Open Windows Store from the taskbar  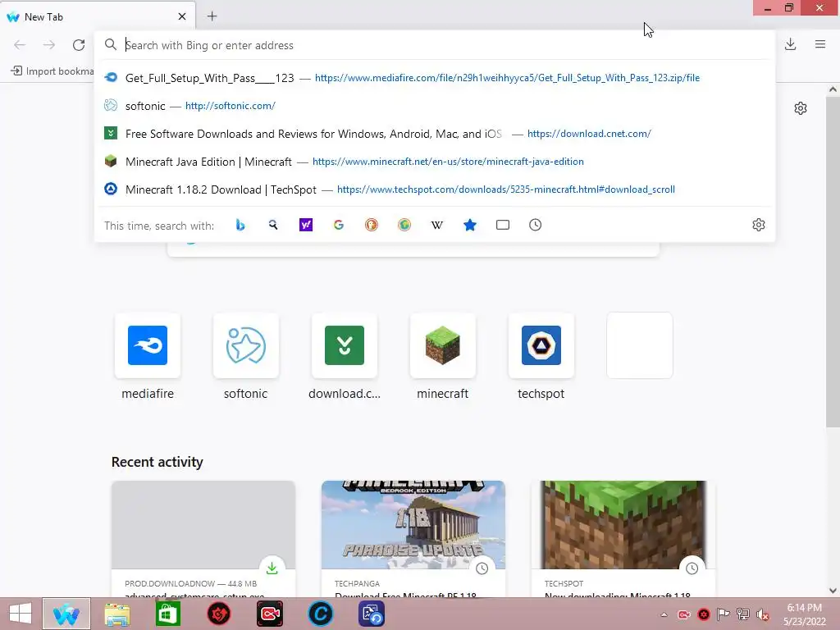click(167, 614)
